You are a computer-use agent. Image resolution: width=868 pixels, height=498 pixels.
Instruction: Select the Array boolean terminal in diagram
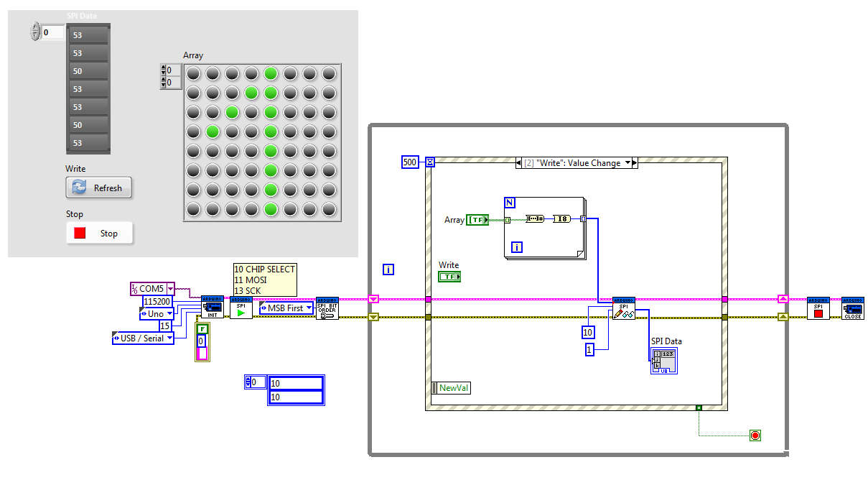pos(477,220)
